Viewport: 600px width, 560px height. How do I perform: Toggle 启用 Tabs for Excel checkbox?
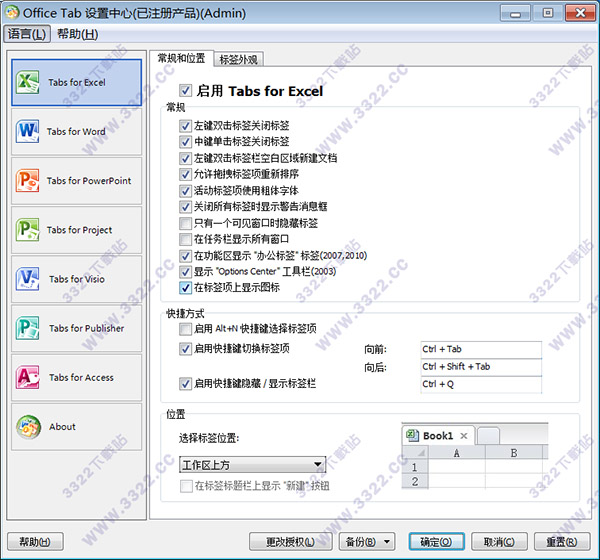[186, 91]
